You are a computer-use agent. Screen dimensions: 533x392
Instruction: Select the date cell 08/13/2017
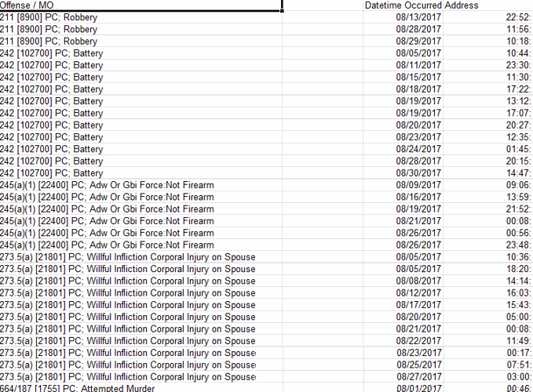pyautogui.click(x=418, y=17)
